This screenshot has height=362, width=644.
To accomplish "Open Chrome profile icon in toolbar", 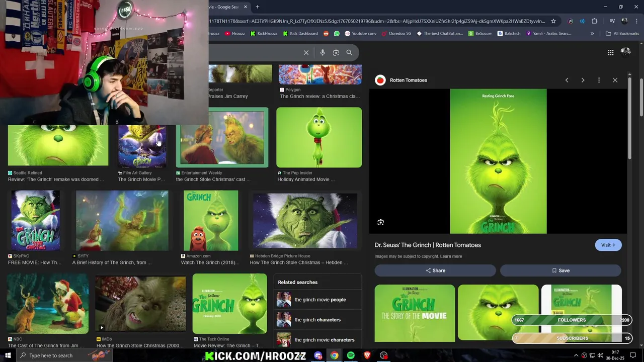I will point(624,21).
